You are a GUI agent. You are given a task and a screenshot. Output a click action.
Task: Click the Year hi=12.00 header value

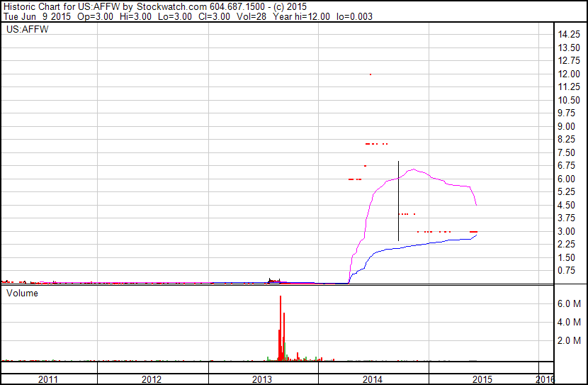tap(302, 16)
